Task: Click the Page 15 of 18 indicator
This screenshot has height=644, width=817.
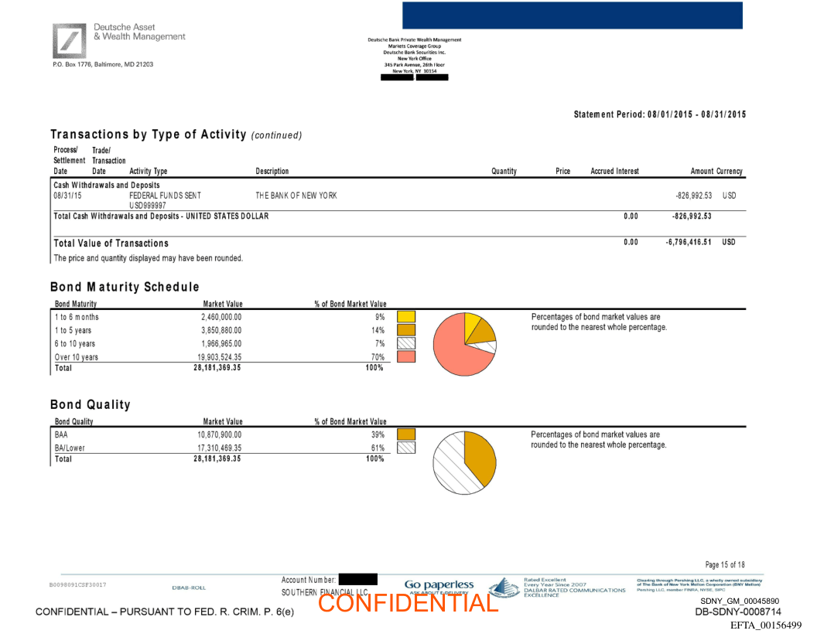Action: tap(725, 565)
